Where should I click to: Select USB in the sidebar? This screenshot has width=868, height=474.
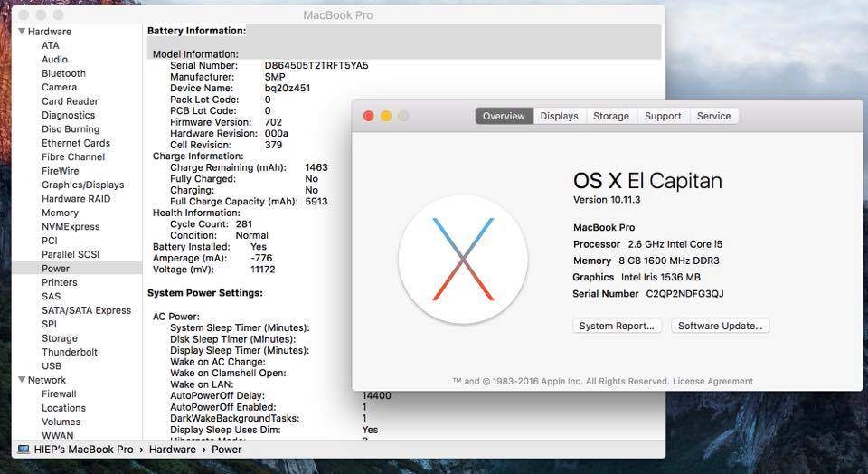pyautogui.click(x=52, y=366)
